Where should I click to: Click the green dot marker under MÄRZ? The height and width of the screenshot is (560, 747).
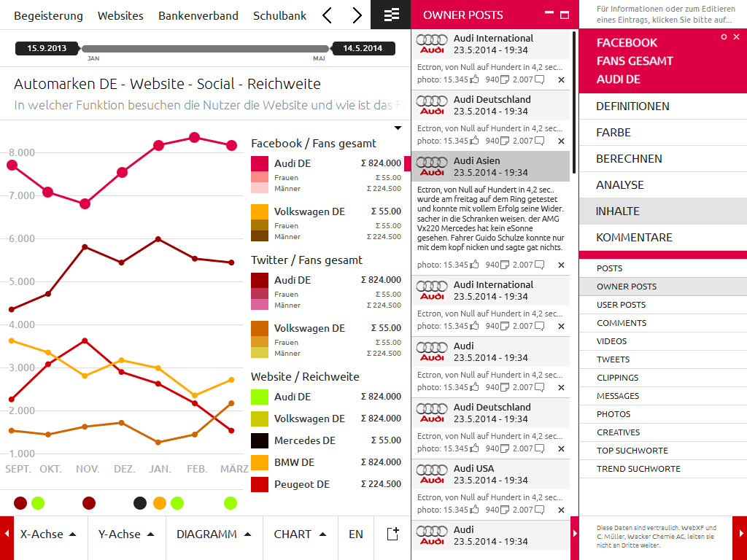231,503
